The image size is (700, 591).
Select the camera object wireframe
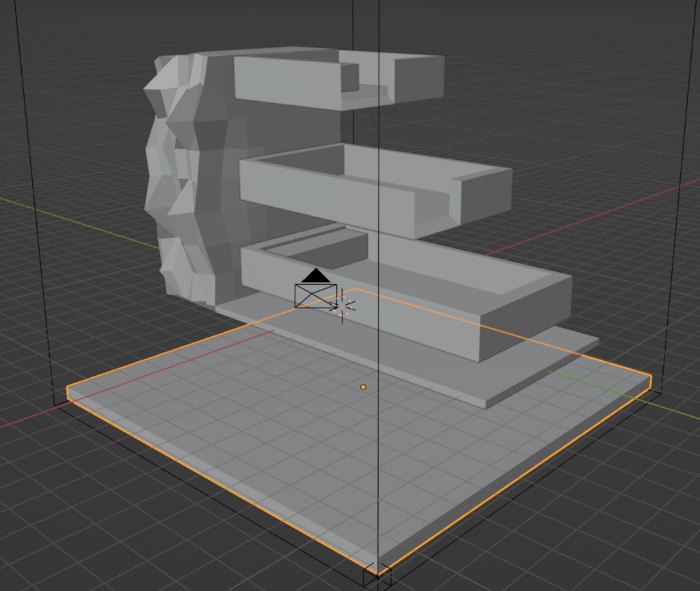click(315, 296)
